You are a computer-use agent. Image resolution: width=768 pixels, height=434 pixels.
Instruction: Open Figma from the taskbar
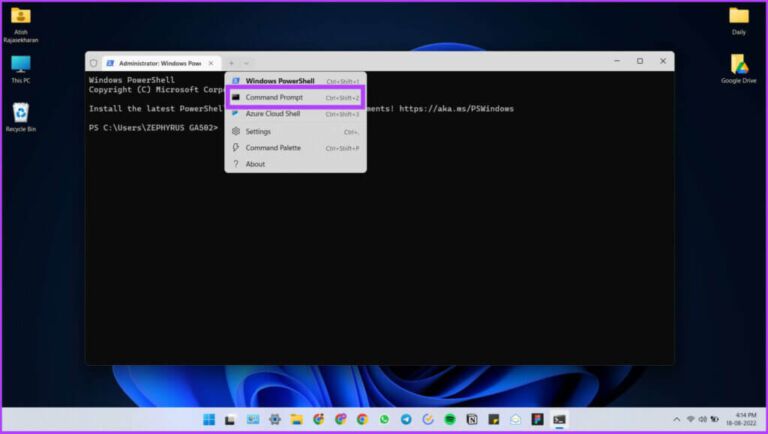tap(537, 419)
